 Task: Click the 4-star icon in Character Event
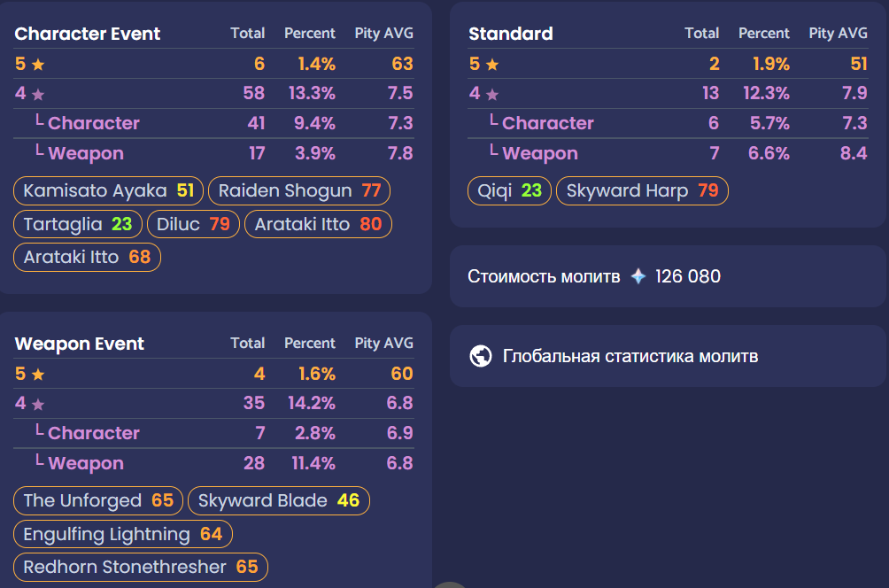pyautogui.click(x=38, y=95)
